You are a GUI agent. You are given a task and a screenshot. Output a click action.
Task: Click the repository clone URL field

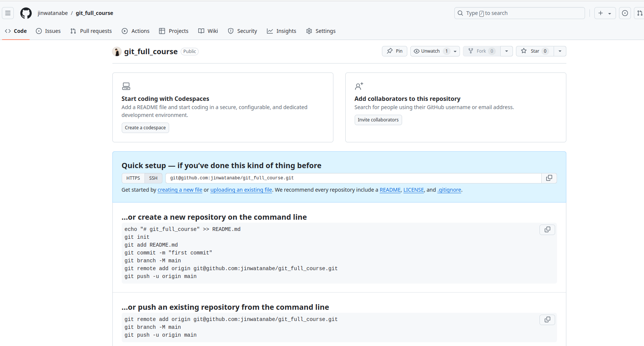click(x=353, y=178)
